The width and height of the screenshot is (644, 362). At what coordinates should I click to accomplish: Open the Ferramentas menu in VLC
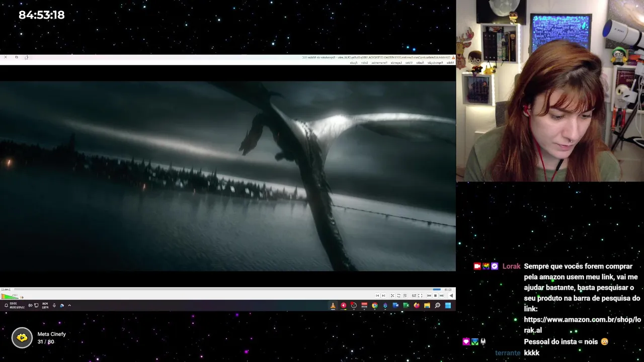(x=379, y=63)
